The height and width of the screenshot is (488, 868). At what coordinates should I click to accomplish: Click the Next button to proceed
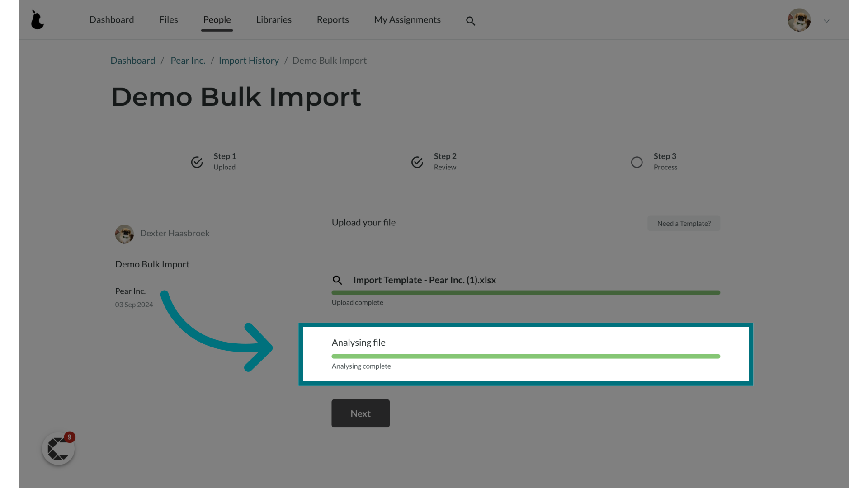click(361, 413)
